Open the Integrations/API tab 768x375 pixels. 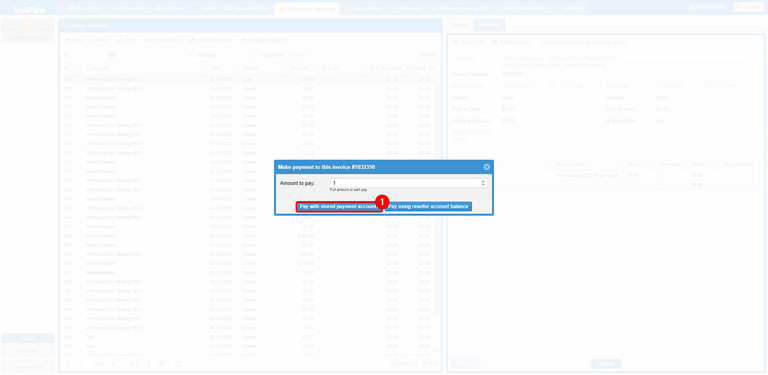pyautogui.click(x=522, y=8)
